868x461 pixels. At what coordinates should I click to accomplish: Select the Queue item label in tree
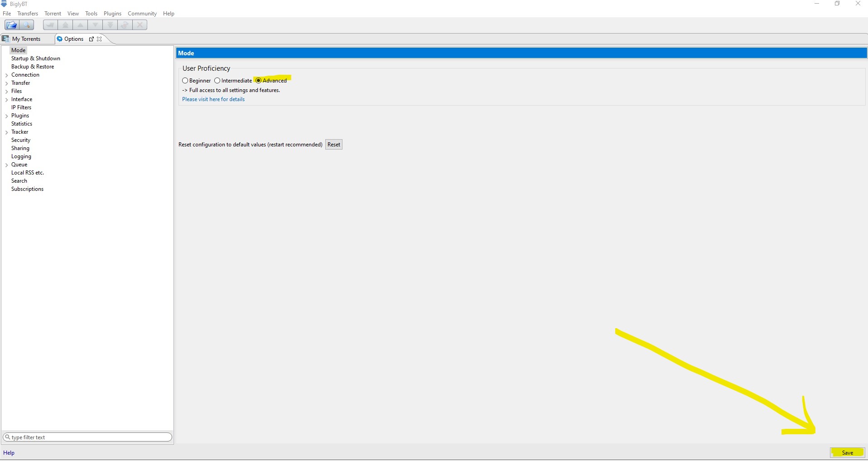point(19,165)
